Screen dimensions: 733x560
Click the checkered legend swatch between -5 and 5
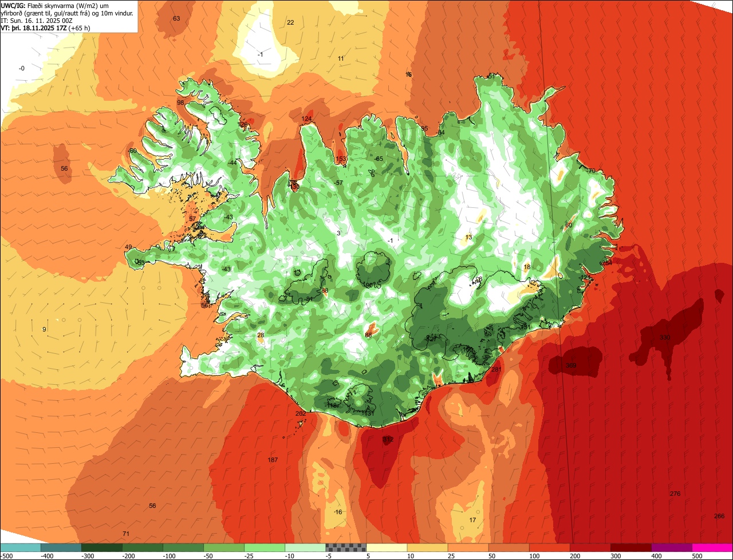(346, 547)
